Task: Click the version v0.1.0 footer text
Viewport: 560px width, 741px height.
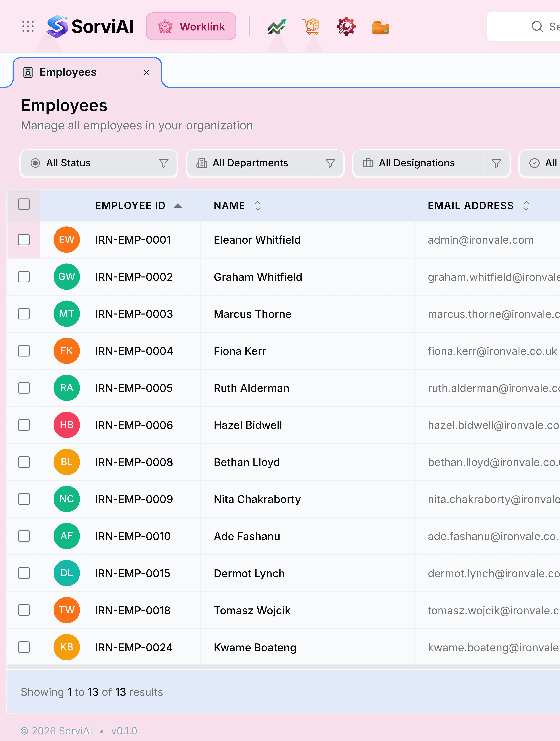Action: click(124, 731)
